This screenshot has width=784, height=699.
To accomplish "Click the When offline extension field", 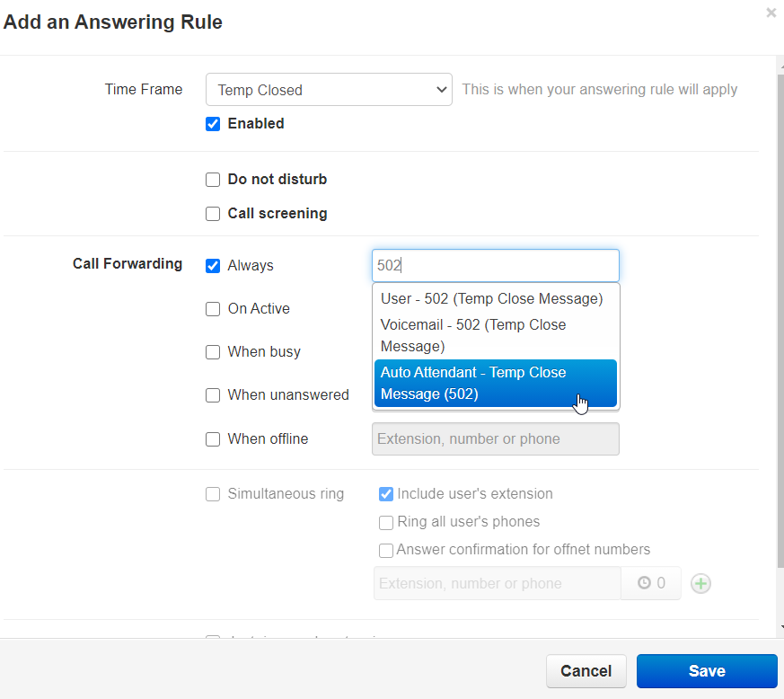I will pyautogui.click(x=495, y=439).
